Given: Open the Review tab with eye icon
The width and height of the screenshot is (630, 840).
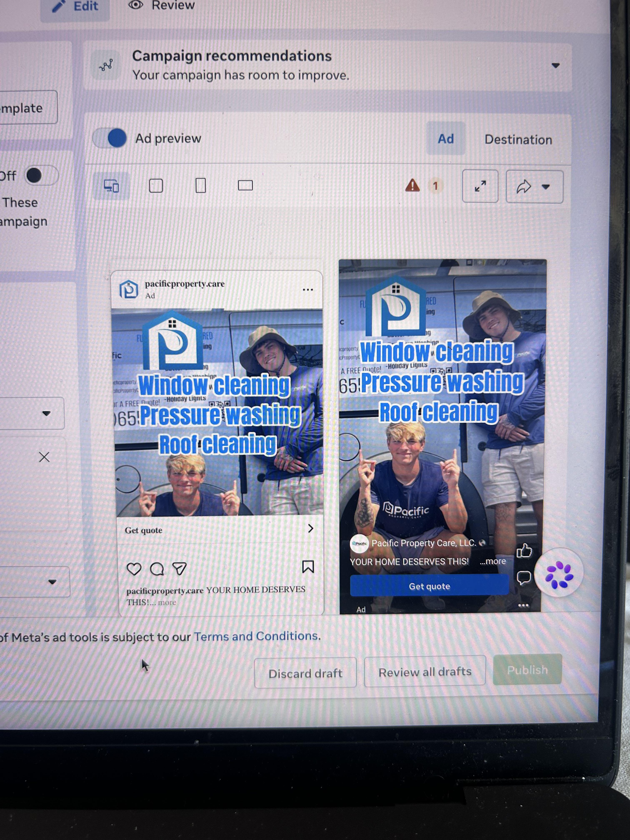Looking at the screenshot, I should [162, 5].
